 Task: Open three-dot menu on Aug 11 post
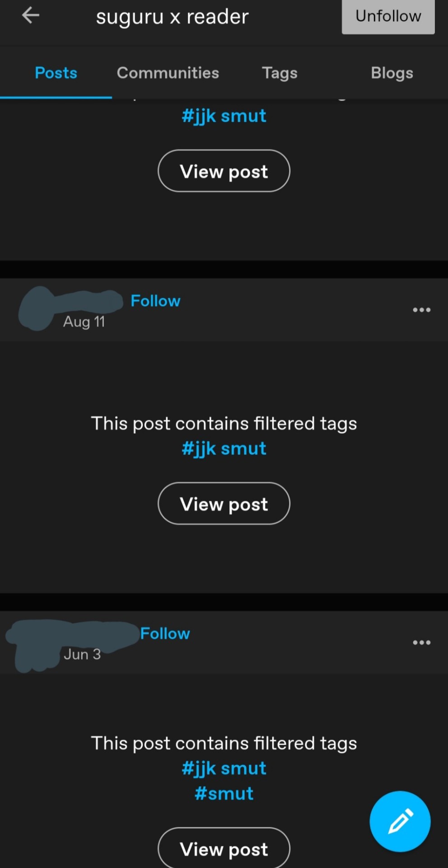(x=421, y=310)
